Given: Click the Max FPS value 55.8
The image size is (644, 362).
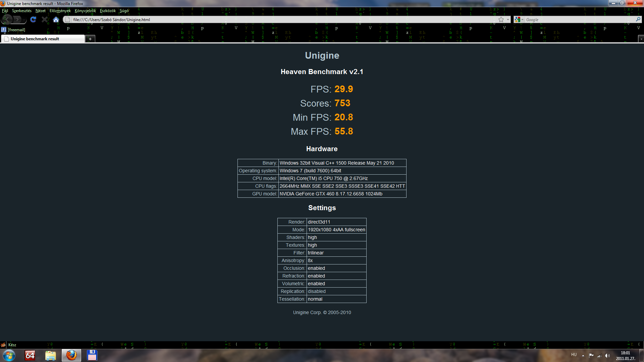Looking at the screenshot, I should click(x=343, y=131).
